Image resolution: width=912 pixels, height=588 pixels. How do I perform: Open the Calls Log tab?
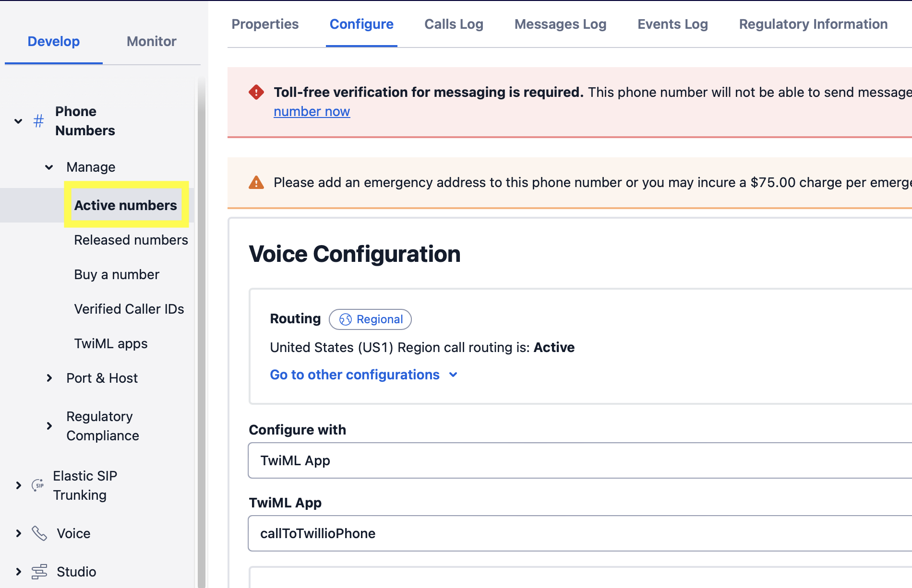point(453,24)
